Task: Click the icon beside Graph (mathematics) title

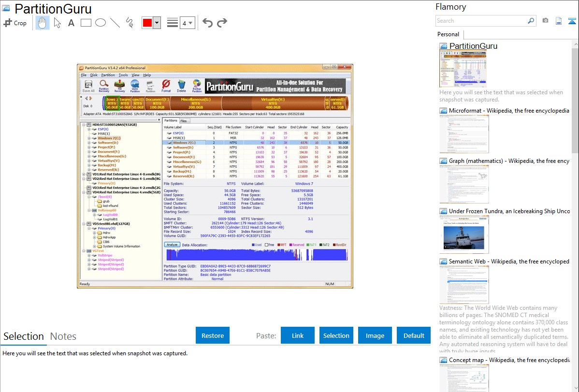Action: 443,161
